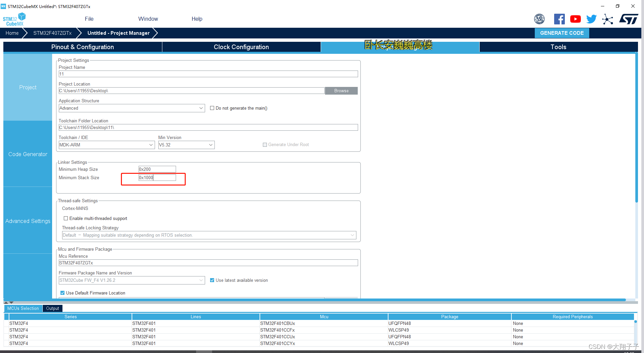Open the Help menu

pyautogui.click(x=197, y=19)
